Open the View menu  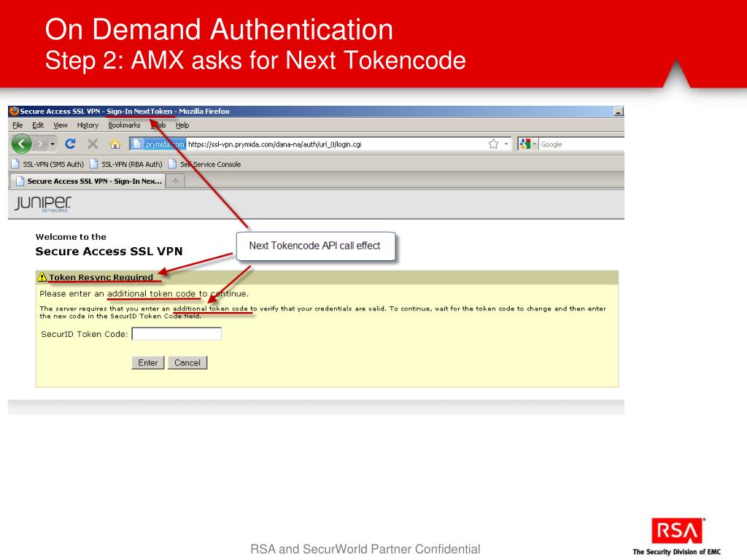pos(60,125)
